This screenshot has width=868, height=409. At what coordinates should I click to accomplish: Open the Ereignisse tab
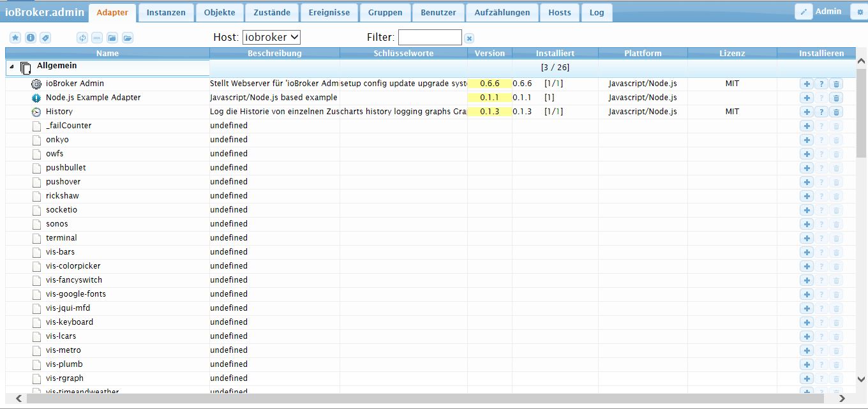click(329, 13)
